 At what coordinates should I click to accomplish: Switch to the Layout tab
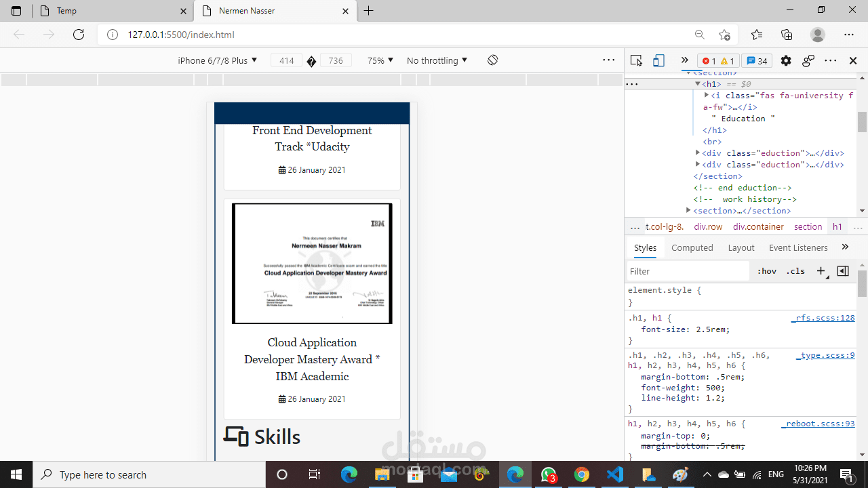point(741,247)
